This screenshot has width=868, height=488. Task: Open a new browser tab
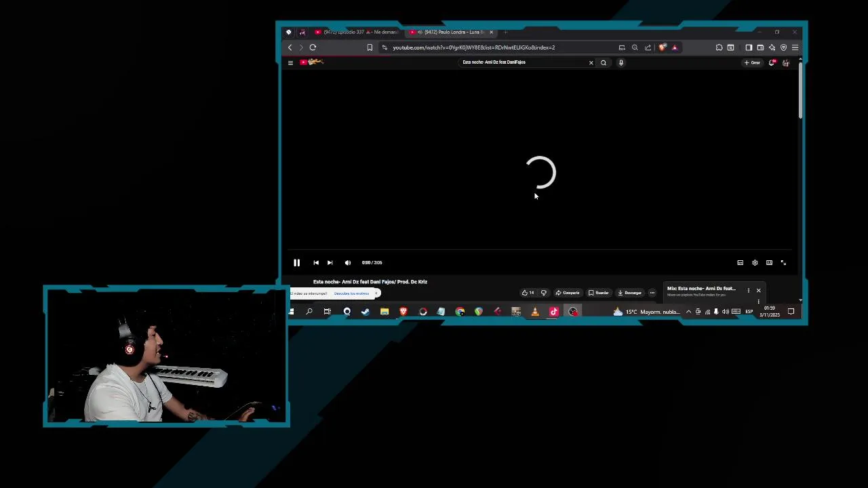[x=505, y=32]
